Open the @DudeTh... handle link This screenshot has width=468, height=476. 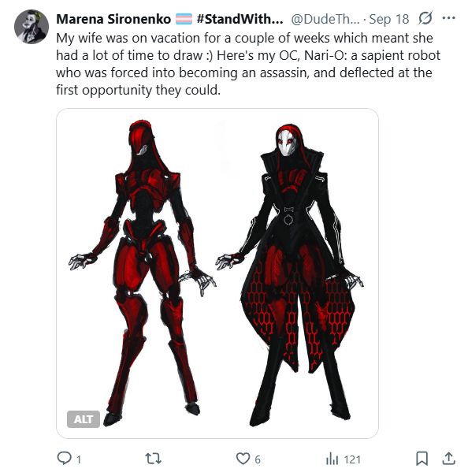(325, 19)
